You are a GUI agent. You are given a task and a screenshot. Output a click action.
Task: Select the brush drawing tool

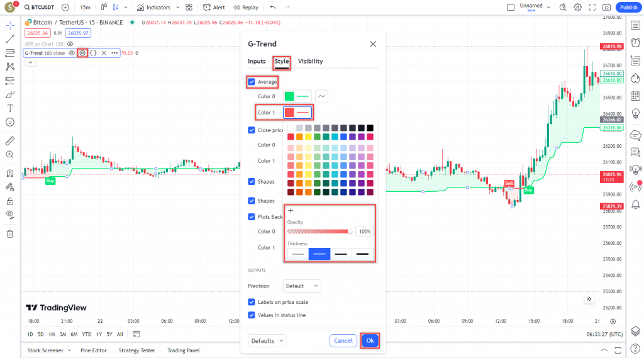10,94
